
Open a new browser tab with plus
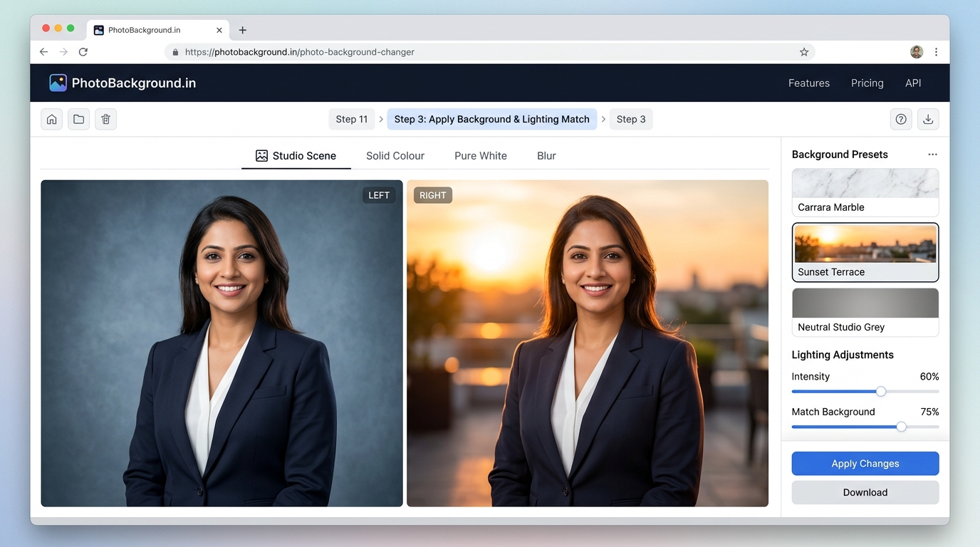coord(243,30)
